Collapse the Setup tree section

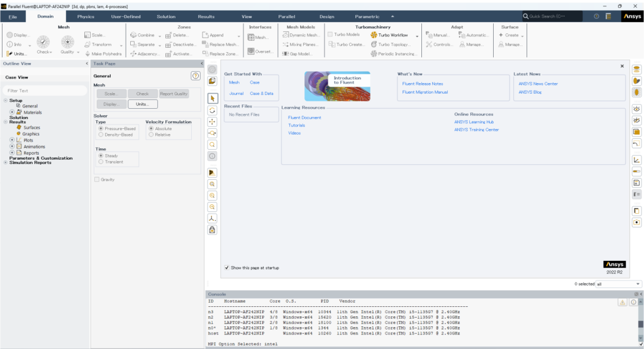[x=5, y=100]
